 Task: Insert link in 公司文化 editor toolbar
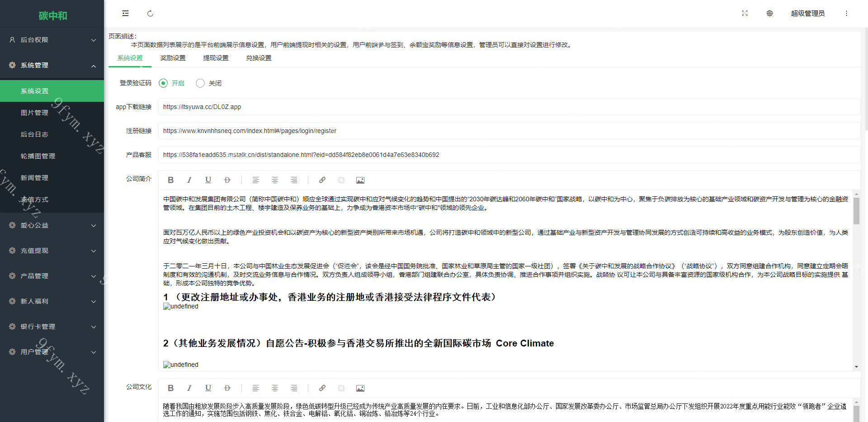(322, 388)
